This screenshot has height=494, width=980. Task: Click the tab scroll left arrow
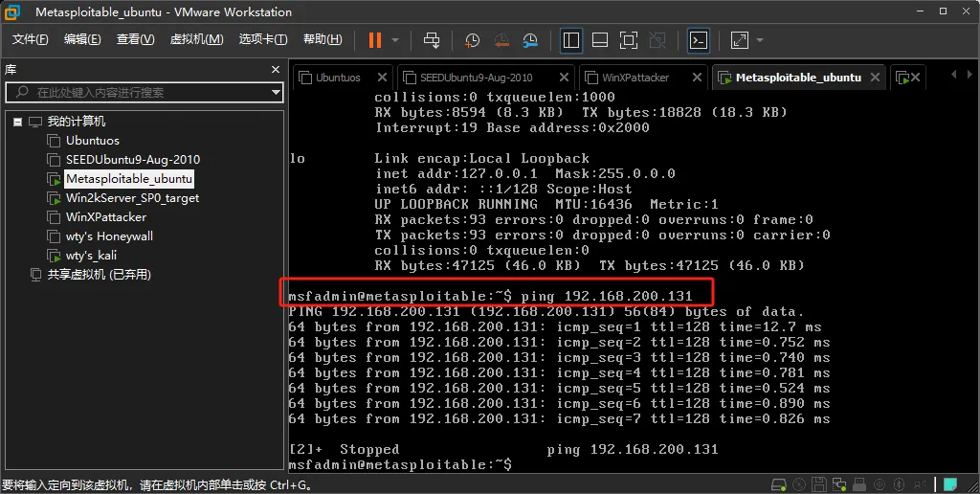point(954,75)
